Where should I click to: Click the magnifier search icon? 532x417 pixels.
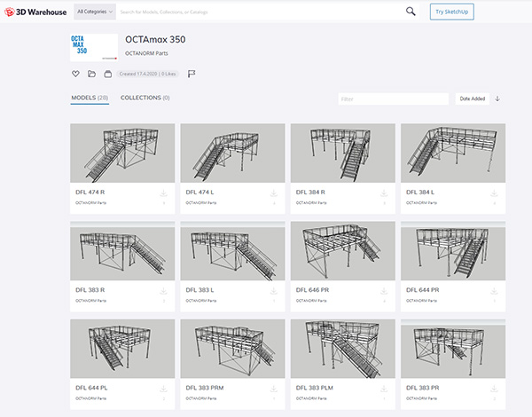click(411, 12)
